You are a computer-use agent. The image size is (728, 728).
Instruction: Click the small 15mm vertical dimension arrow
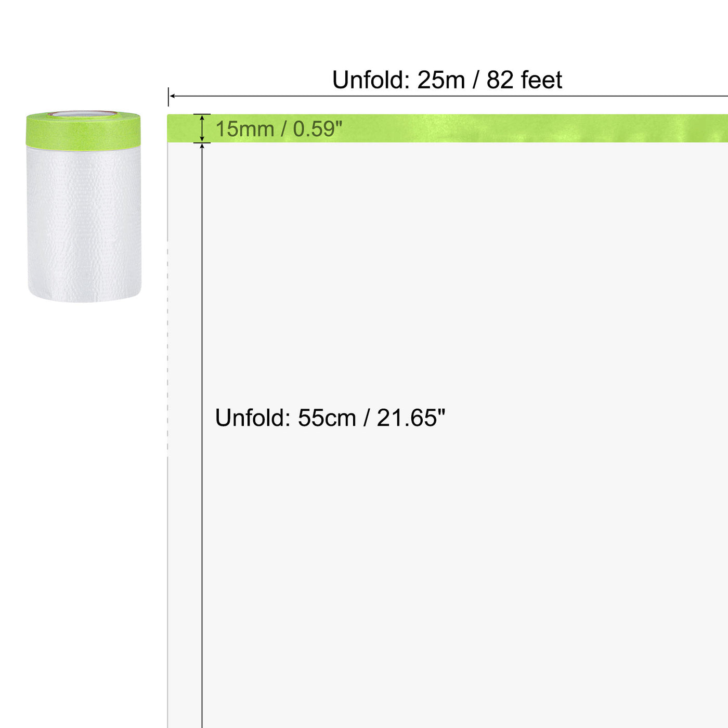click(x=202, y=128)
